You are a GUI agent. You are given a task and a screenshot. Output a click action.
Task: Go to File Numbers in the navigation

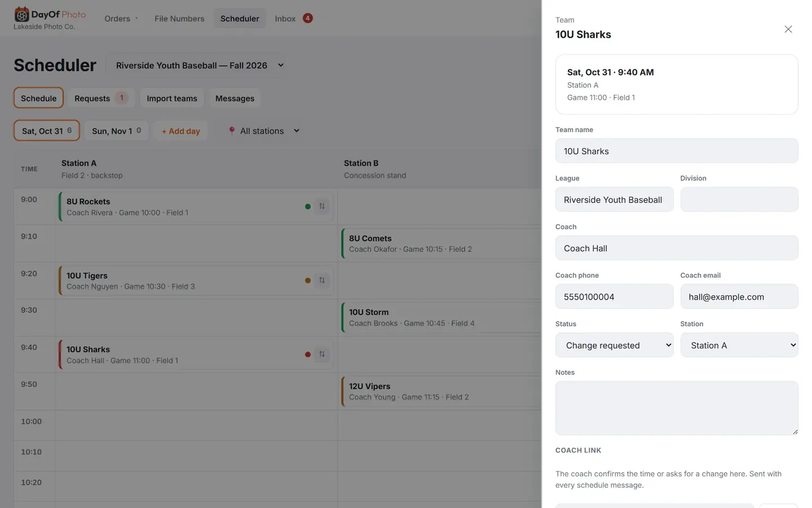[x=179, y=19]
